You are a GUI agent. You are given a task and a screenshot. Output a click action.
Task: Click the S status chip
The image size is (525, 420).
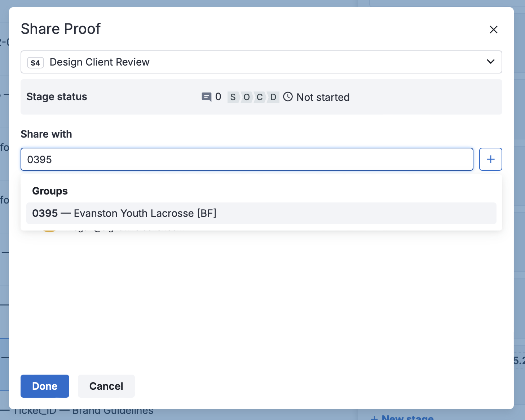point(233,97)
